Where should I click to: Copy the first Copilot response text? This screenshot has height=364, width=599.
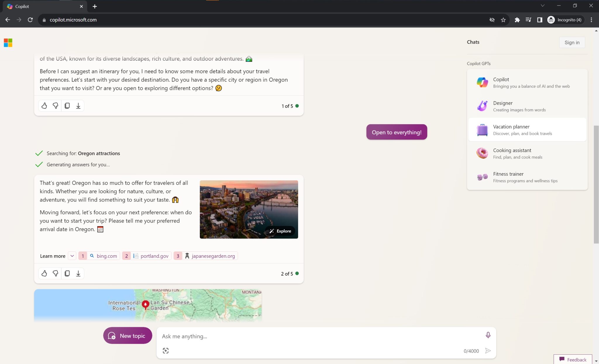(67, 106)
